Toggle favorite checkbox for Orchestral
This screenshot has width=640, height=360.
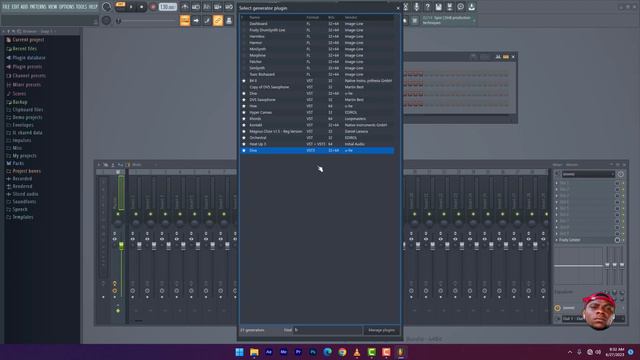[244, 138]
